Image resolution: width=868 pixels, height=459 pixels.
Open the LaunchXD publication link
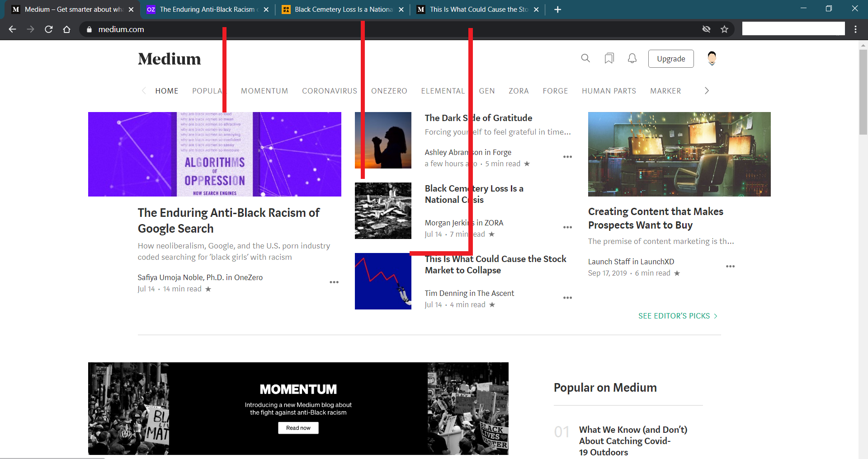point(657,262)
